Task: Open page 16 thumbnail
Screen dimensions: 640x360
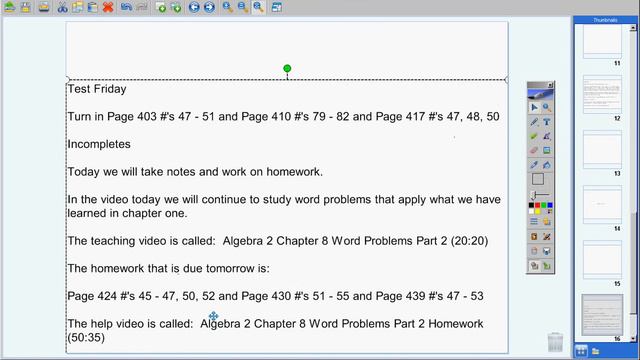Action: point(602,315)
